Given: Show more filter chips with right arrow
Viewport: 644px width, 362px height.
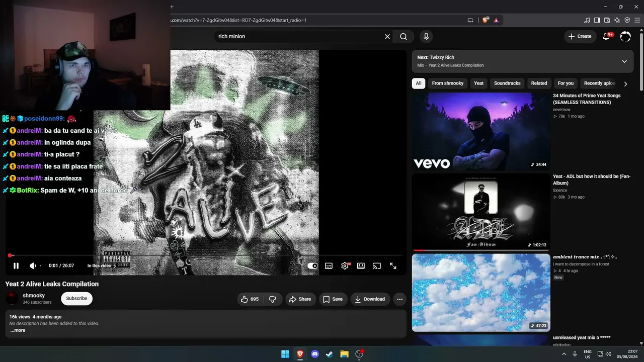Looking at the screenshot, I should coord(625,84).
